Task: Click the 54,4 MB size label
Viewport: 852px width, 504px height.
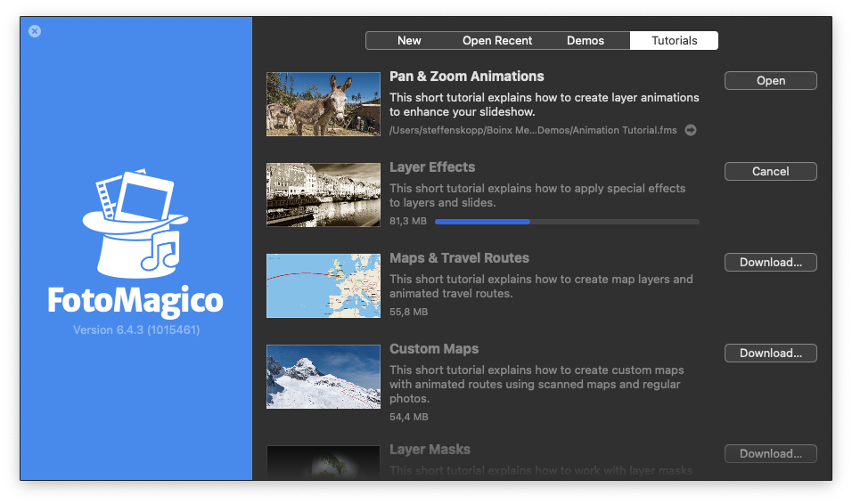Action: [x=408, y=417]
